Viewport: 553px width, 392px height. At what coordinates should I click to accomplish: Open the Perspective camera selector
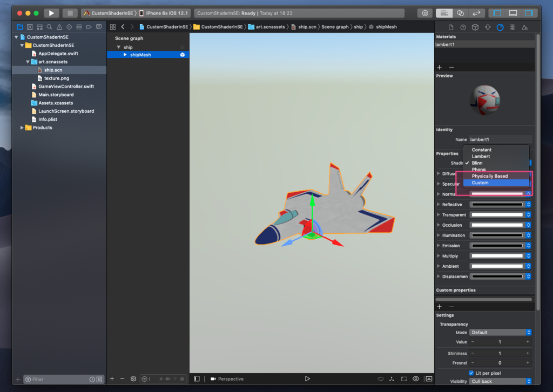[227, 379]
